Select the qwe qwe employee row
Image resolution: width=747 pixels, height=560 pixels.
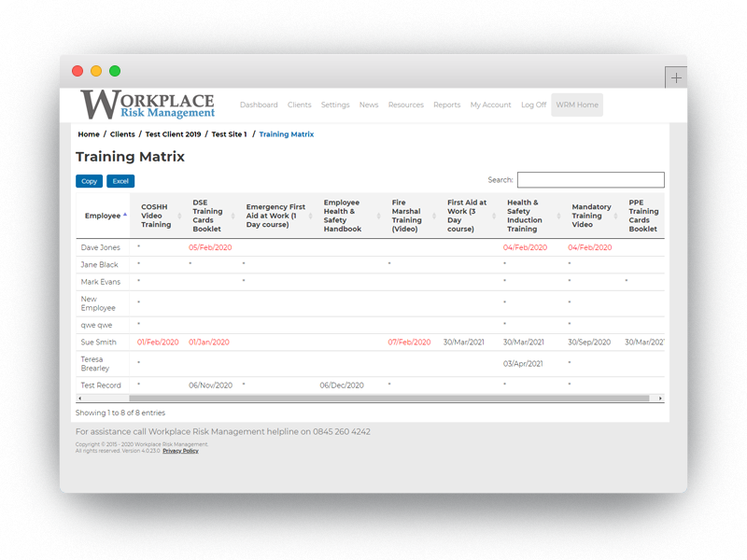(x=370, y=325)
